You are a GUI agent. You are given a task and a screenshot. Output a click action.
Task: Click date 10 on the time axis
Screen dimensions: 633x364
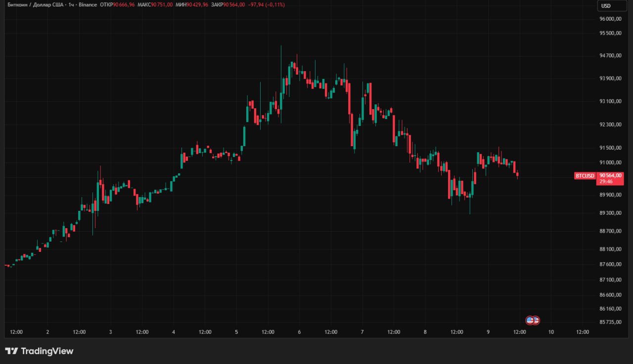click(551, 332)
